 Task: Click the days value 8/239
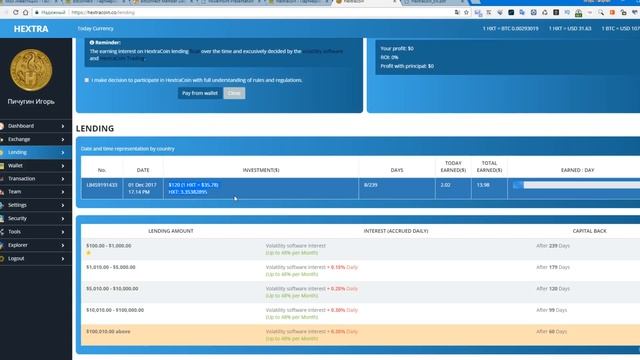coord(371,185)
